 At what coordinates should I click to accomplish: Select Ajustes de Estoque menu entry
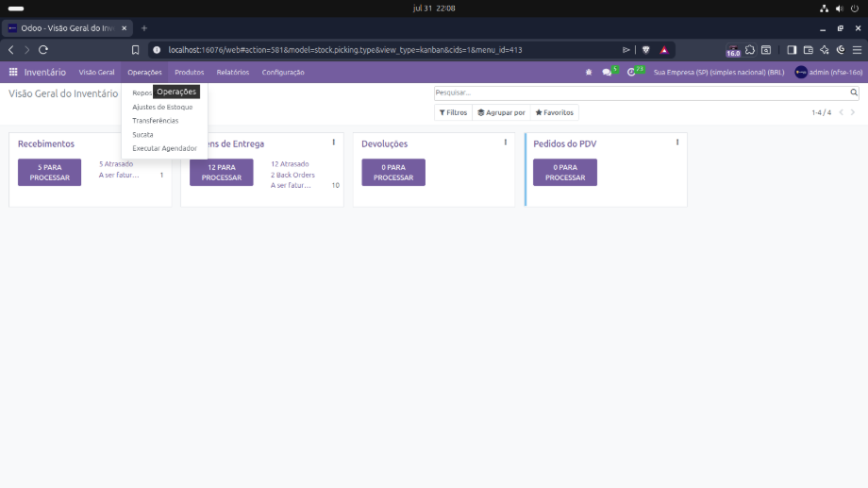point(162,107)
